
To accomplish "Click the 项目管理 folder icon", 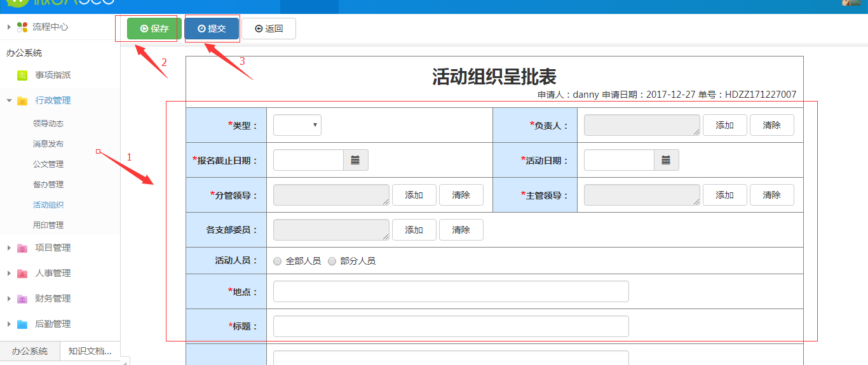I will (22, 248).
